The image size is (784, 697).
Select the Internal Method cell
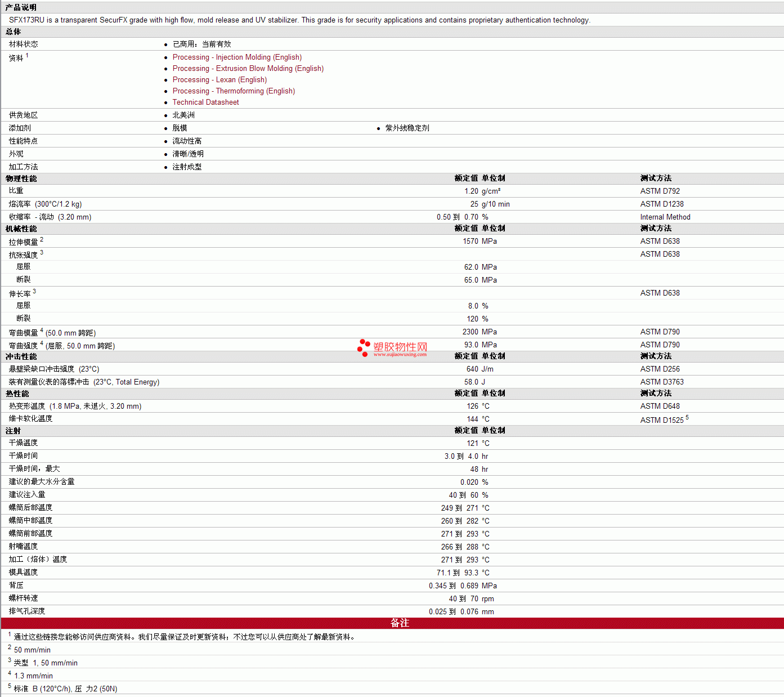[665, 217]
